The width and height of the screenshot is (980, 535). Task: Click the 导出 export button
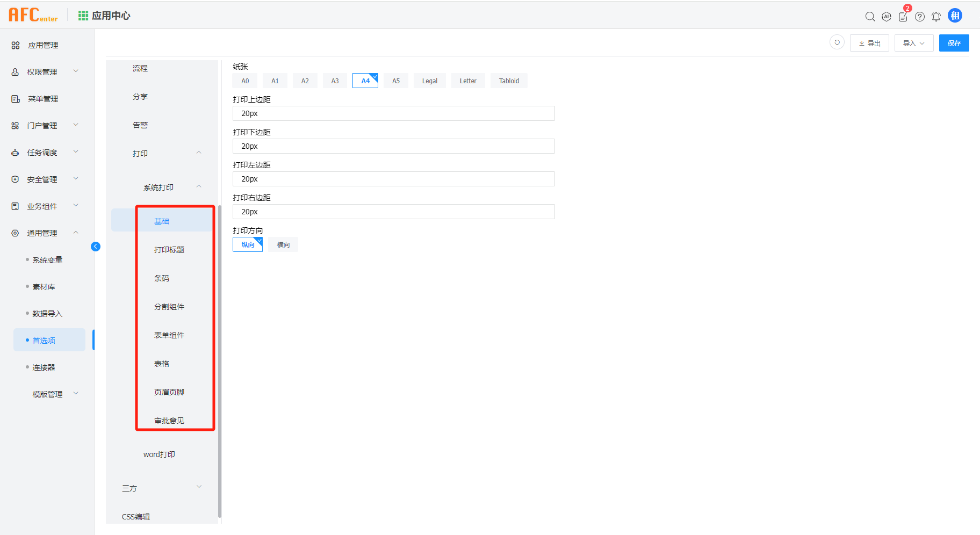(869, 43)
